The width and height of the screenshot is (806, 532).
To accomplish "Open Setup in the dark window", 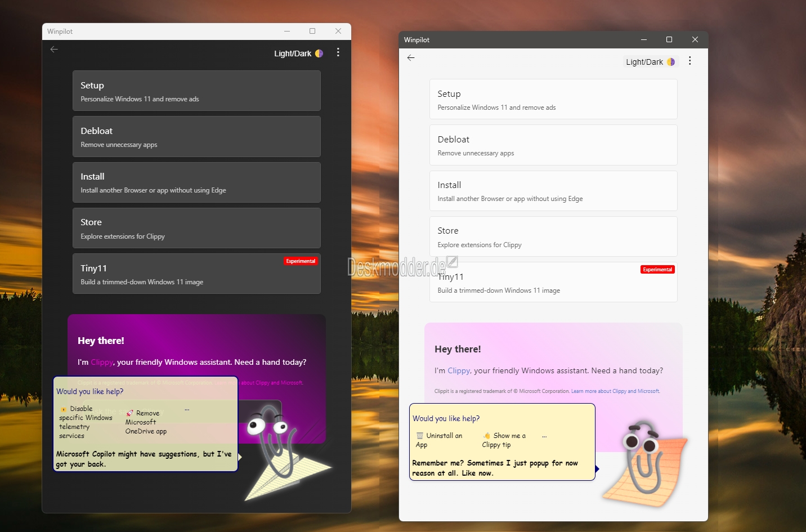I will [x=196, y=91].
